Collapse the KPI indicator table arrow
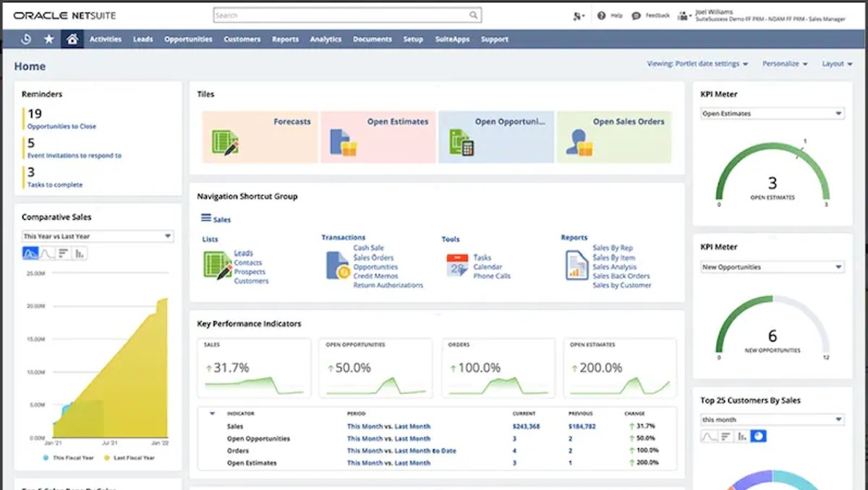This screenshot has width=868, height=490. coord(212,414)
